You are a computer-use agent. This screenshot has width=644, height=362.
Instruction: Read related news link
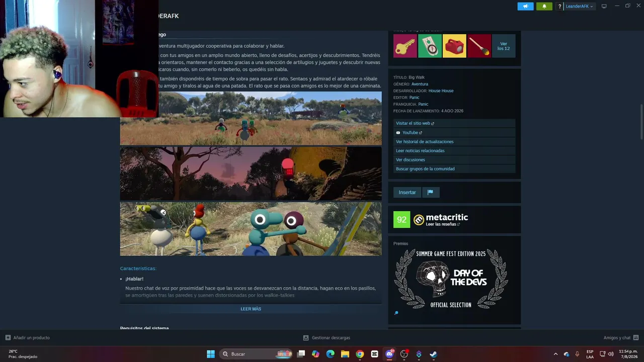[x=454, y=151]
